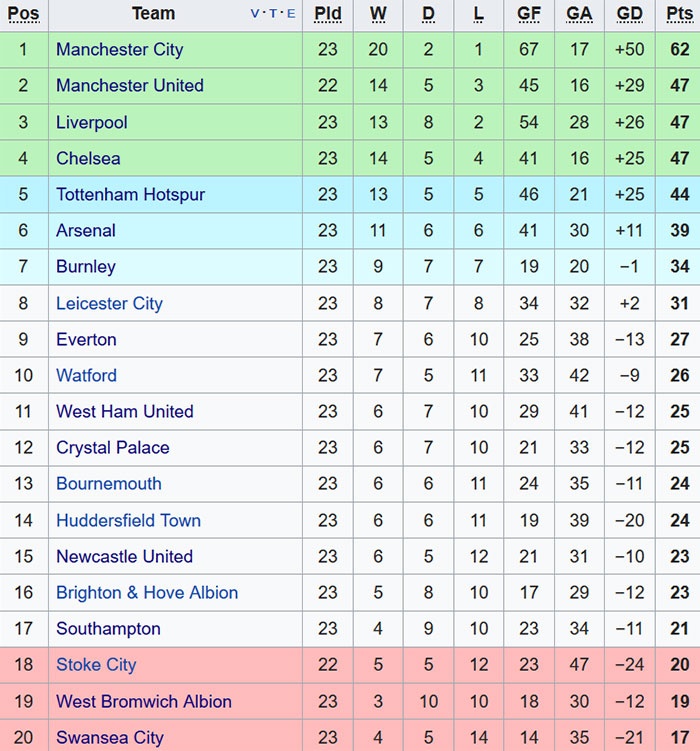Open the Huddersfield Town link
700x751 pixels.
click(128, 520)
